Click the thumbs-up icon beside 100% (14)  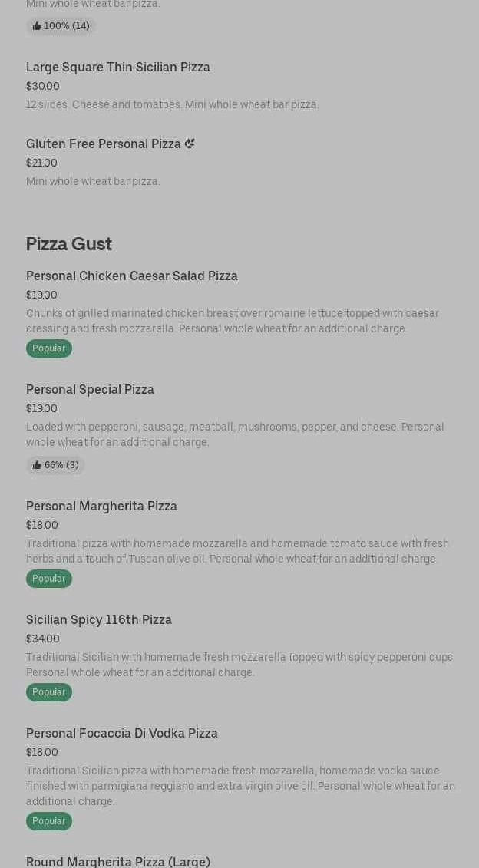[37, 26]
